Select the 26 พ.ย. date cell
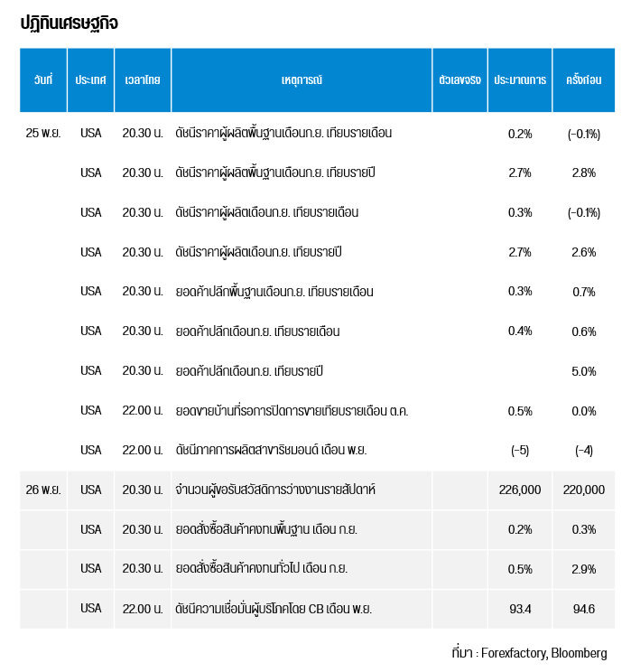 pyautogui.click(x=43, y=490)
